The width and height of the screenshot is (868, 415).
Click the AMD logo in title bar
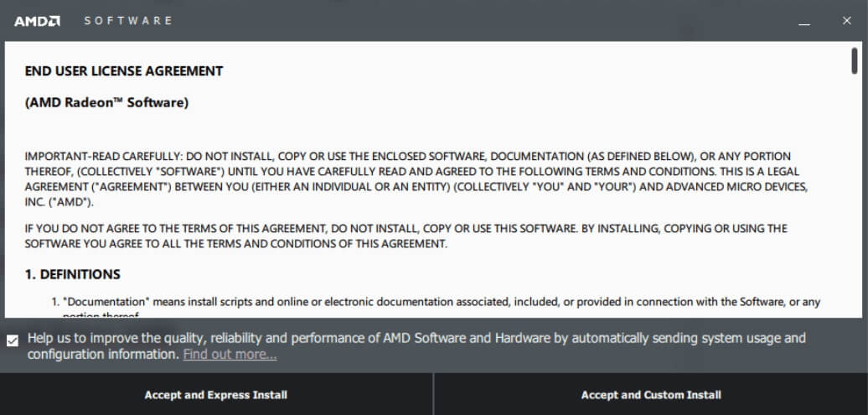point(37,21)
